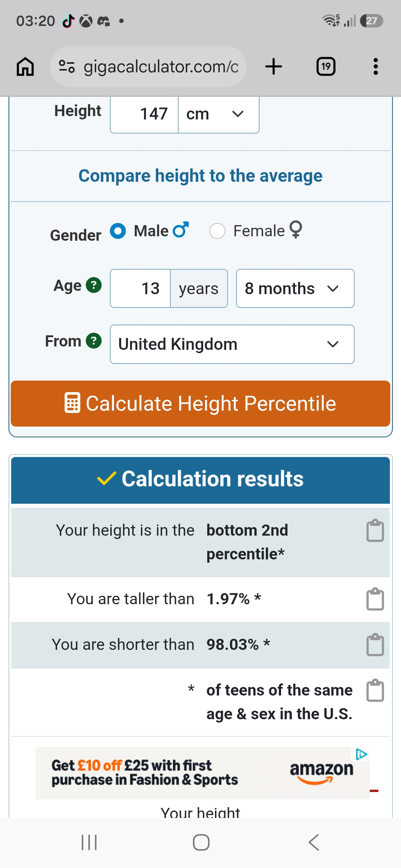Copy the bottom 2nd percentile result
The height and width of the screenshot is (868, 401).
375,530
